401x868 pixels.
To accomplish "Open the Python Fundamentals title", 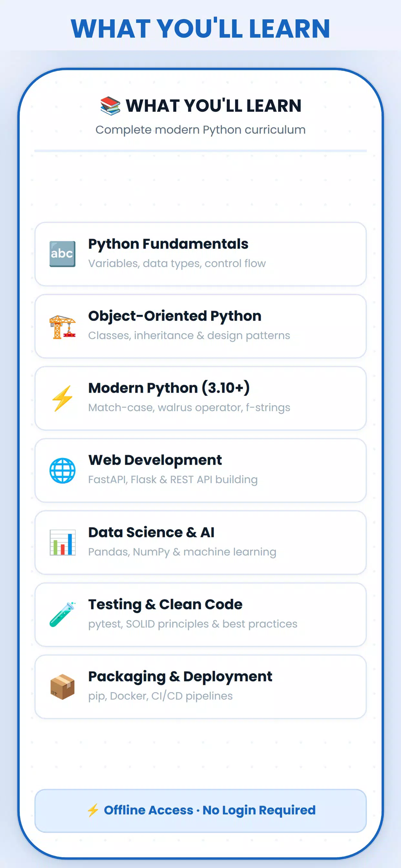I will [168, 244].
